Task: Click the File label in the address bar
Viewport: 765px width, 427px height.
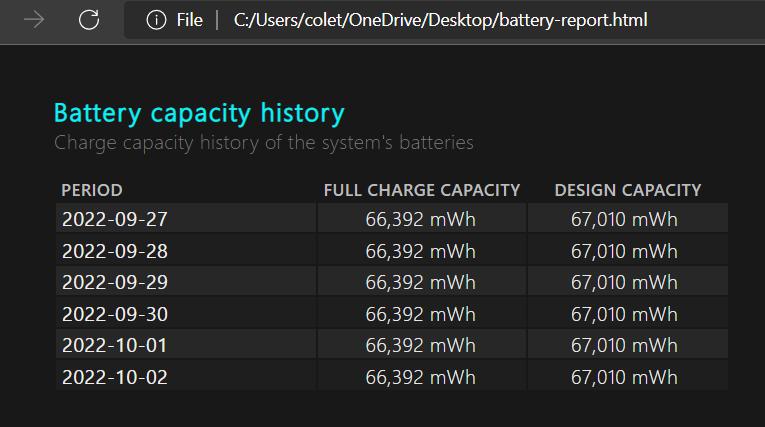Action: point(189,20)
